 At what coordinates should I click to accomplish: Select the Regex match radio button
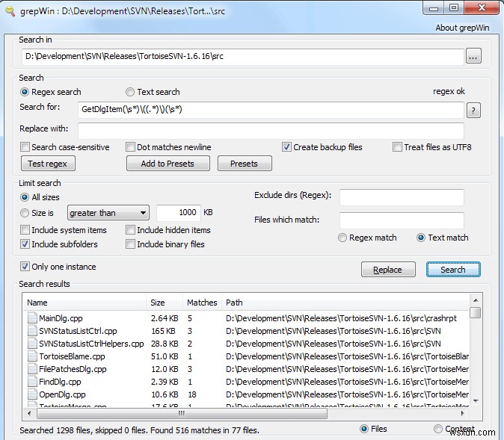point(342,238)
